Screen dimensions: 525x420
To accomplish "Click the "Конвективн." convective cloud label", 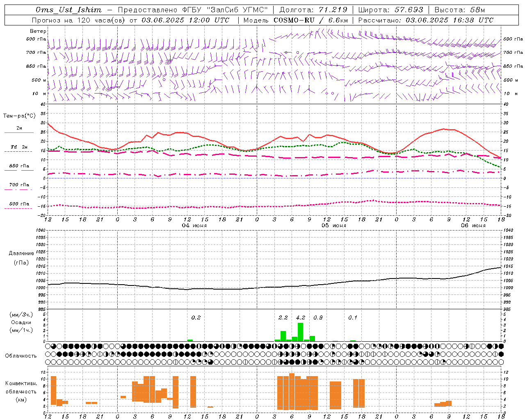I will coord(21,383).
